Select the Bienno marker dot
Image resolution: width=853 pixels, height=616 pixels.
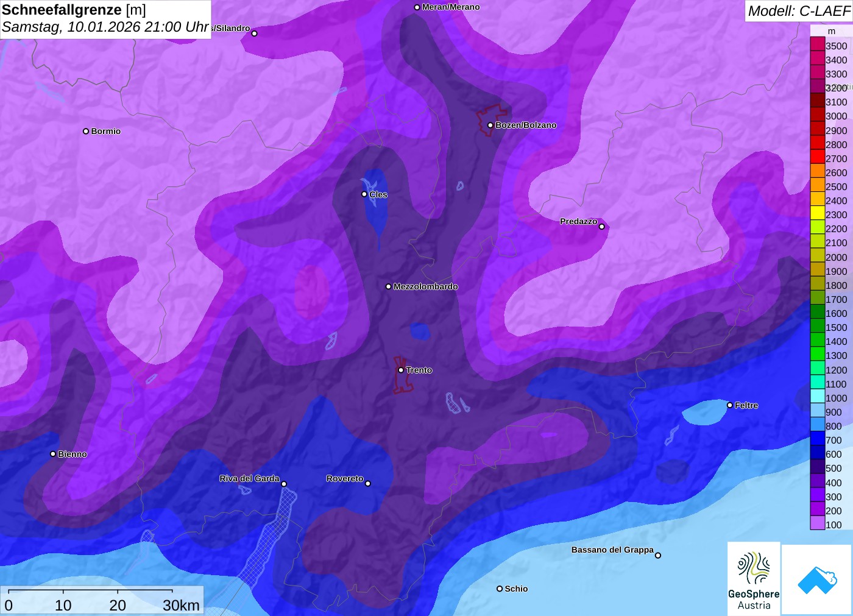coord(53,454)
